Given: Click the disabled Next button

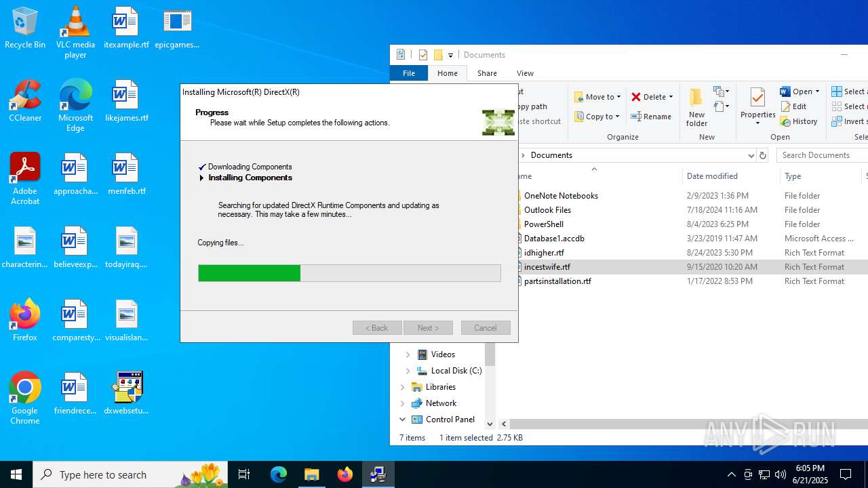Looking at the screenshot, I should click(428, 328).
